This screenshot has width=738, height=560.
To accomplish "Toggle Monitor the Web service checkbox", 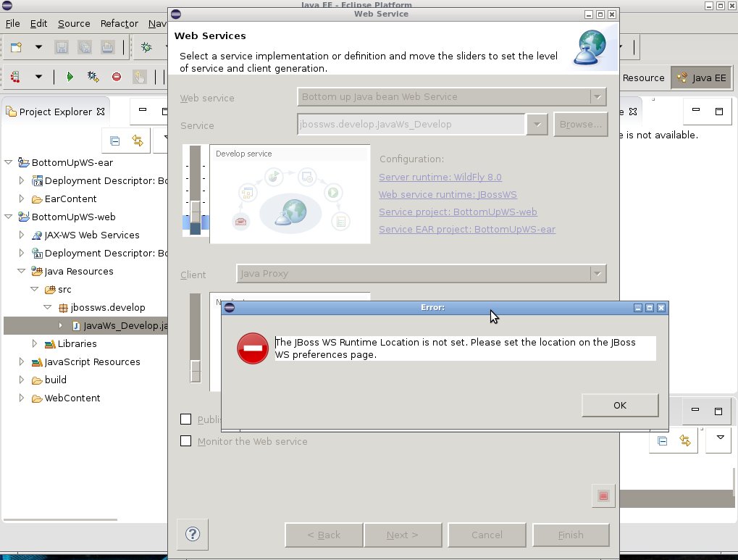I will point(186,441).
